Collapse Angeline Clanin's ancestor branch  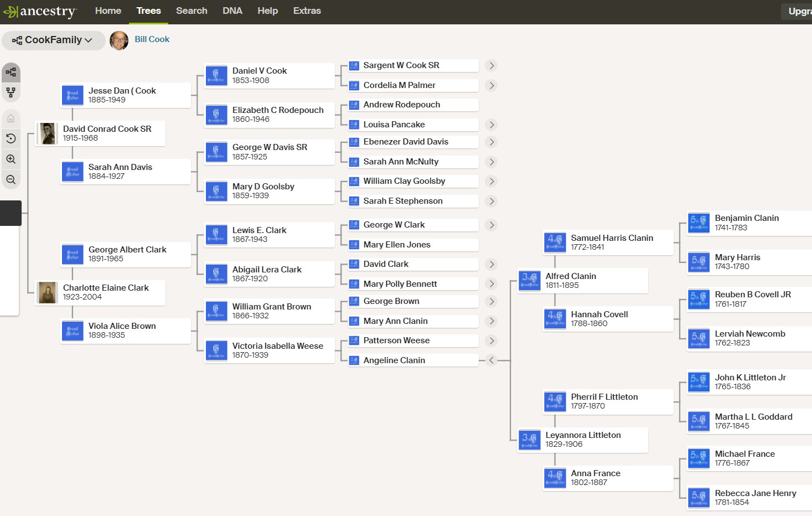pyautogui.click(x=491, y=360)
